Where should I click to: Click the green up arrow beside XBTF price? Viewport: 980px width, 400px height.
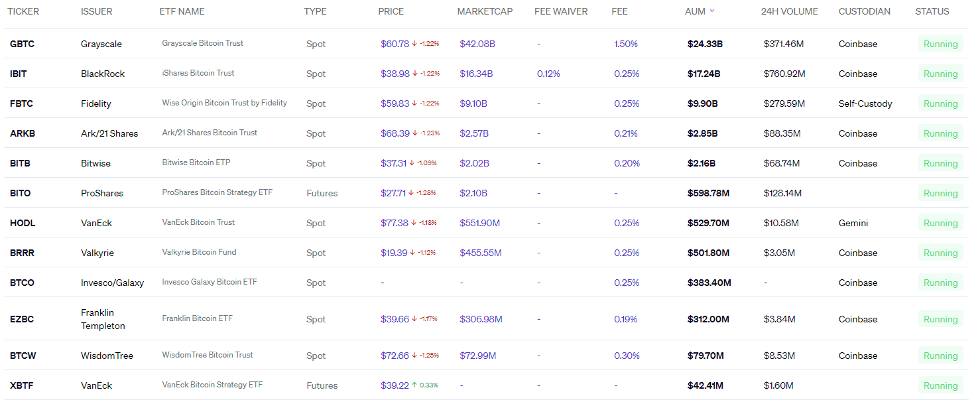tap(414, 385)
